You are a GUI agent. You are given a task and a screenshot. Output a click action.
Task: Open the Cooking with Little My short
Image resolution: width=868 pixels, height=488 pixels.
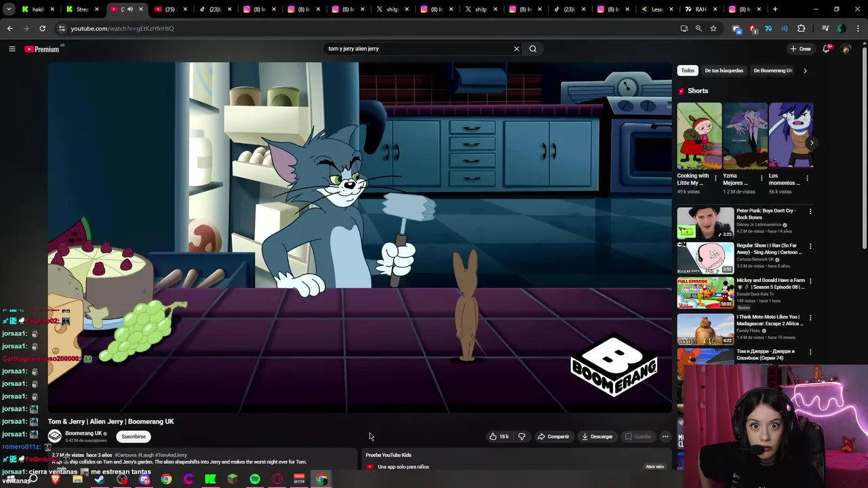click(x=699, y=136)
